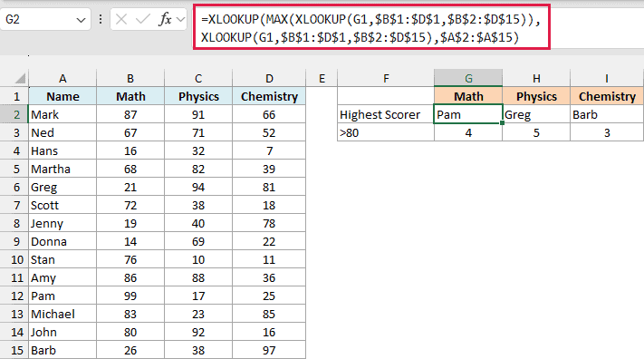The width and height of the screenshot is (644, 359).
Task: Select column F header
Action: pos(386,78)
